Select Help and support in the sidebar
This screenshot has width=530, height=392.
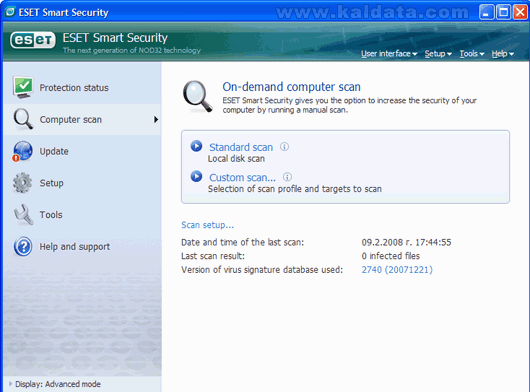click(82, 246)
